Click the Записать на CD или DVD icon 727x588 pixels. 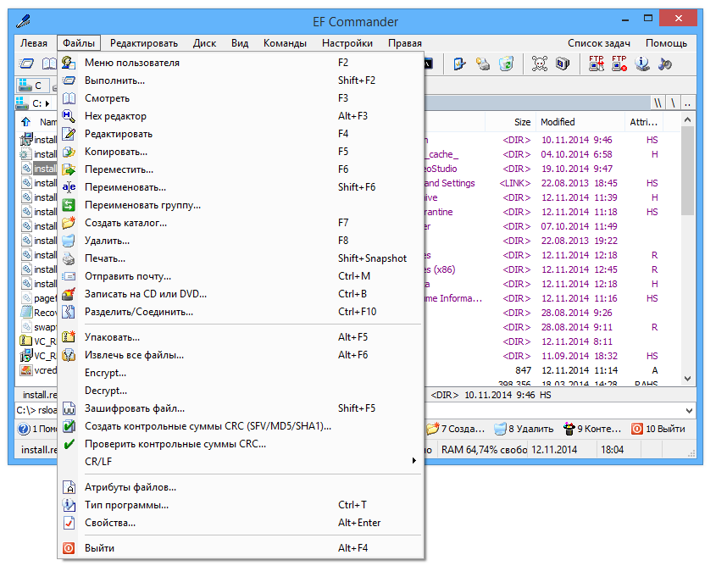pyautogui.click(x=69, y=294)
